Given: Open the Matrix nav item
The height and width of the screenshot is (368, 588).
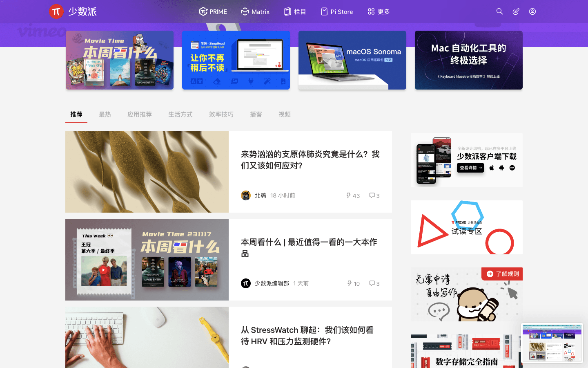Looking at the screenshot, I should click(x=255, y=11).
